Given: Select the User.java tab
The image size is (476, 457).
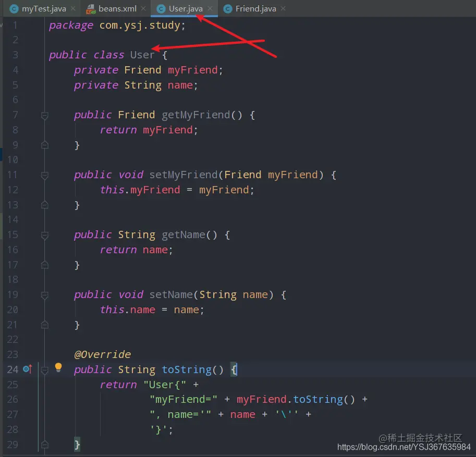Looking at the screenshot, I should point(185,9).
